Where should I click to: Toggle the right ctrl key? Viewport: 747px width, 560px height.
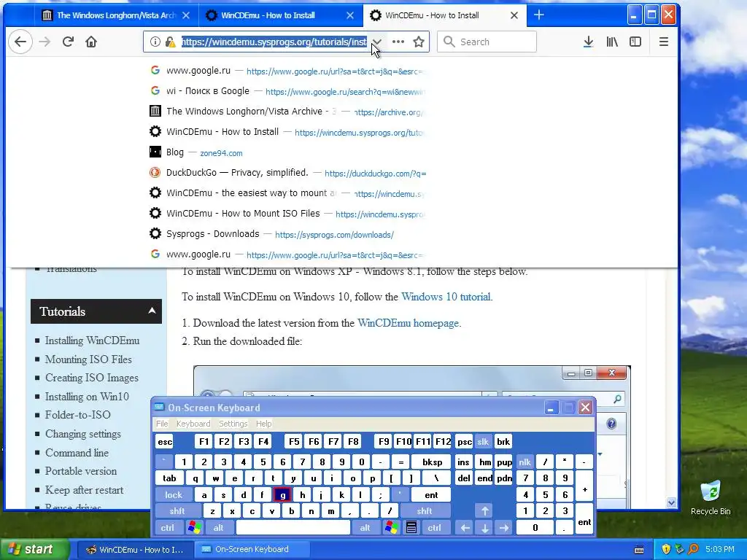click(x=435, y=528)
